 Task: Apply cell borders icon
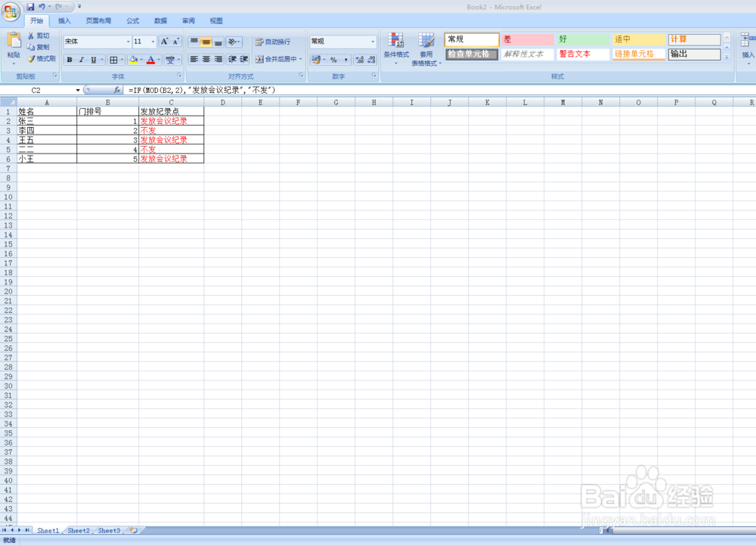tap(114, 60)
